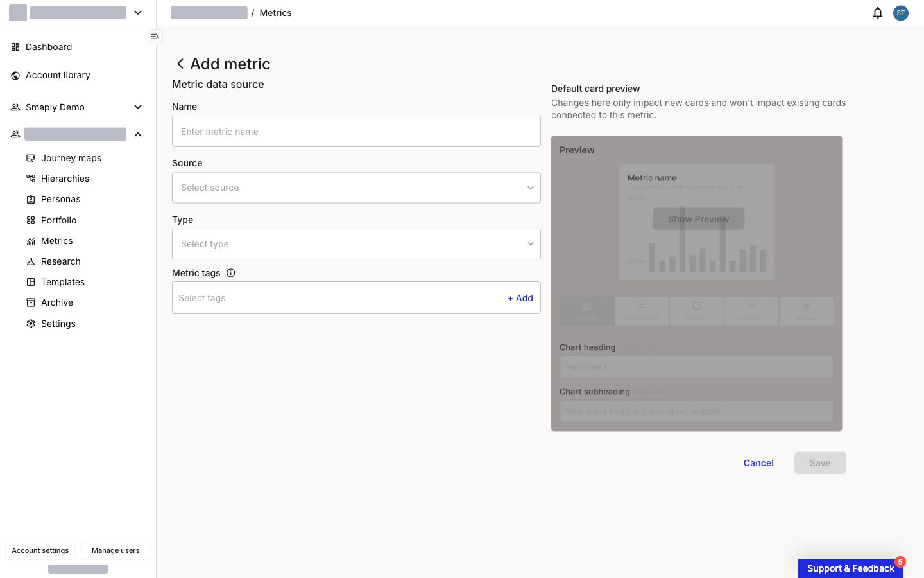924x578 pixels.
Task: Select the Bar chart type
Action: 587,311
